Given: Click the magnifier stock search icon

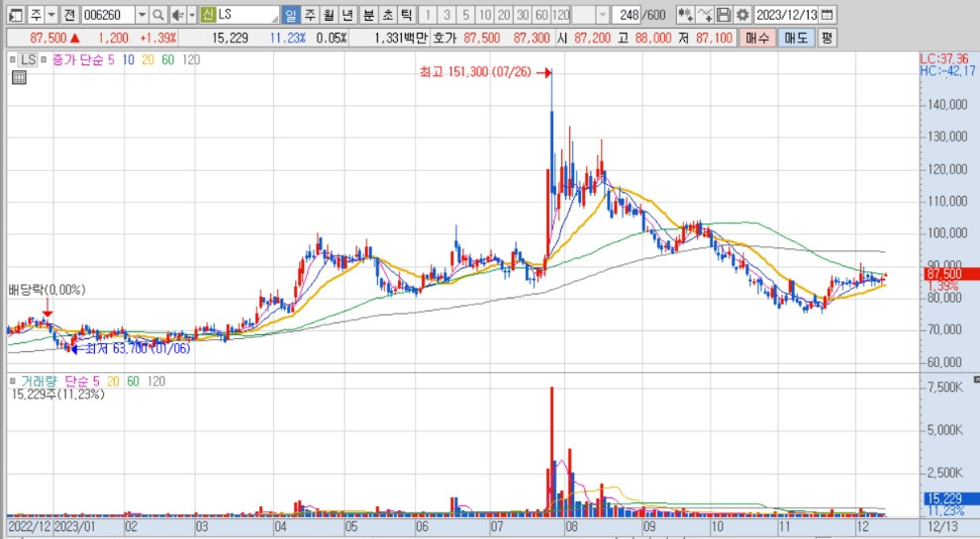Looking at the screenshot, I should 158,15.
